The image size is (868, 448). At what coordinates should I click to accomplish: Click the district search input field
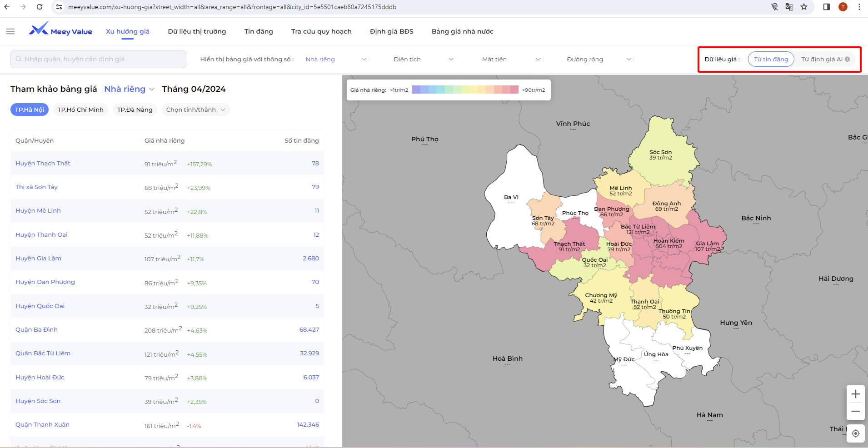point(98,59)
